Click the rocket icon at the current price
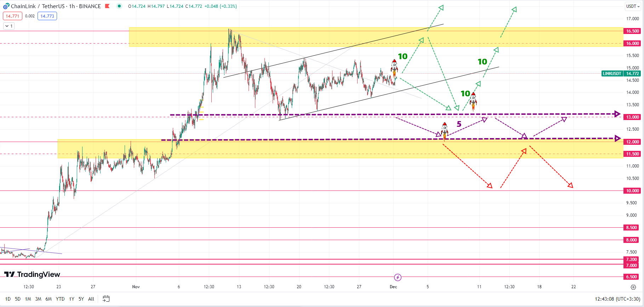Image resolution: width=644 pixels, height=307 pixels. (394, 68)
